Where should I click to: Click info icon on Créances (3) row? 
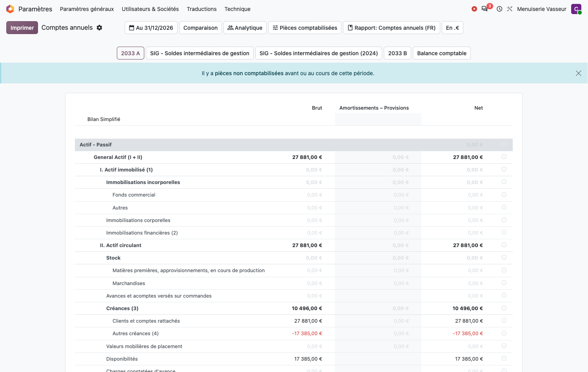pos(504,308)
